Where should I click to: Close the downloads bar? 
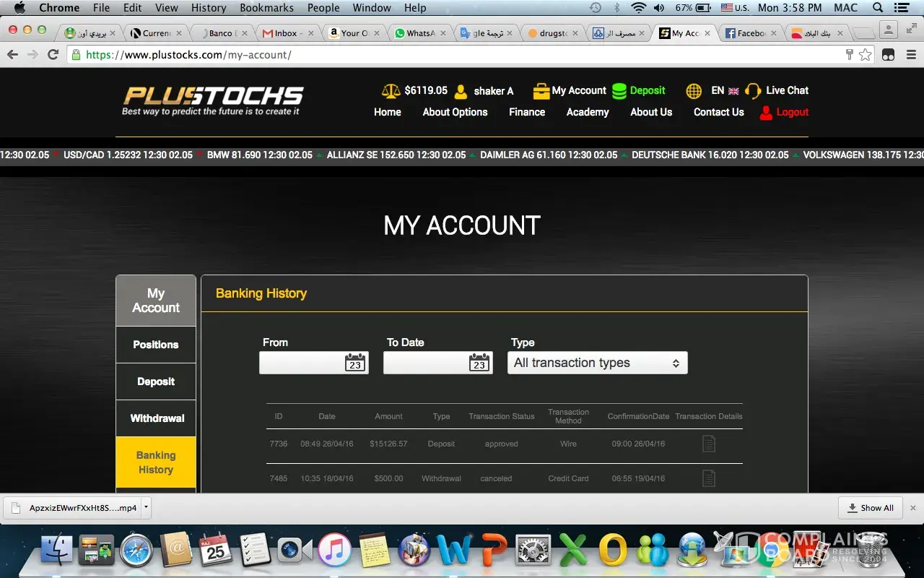pos(912,508)
